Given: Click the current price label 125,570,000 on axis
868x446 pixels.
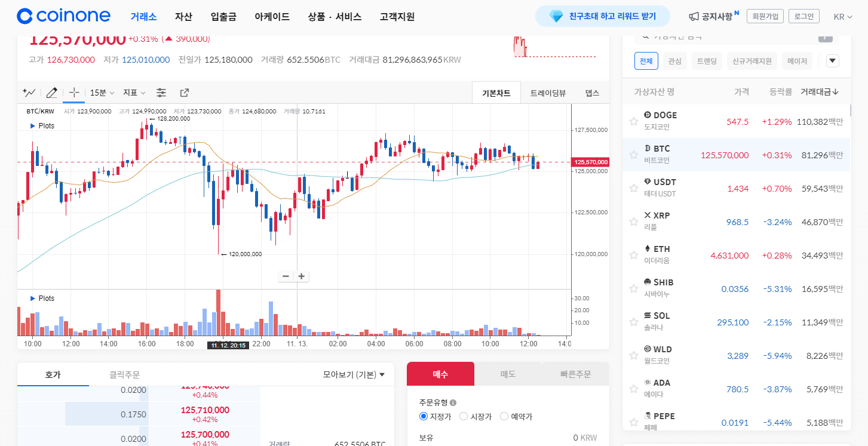Looking at the screenshot, I should click(x=590, y=162).
